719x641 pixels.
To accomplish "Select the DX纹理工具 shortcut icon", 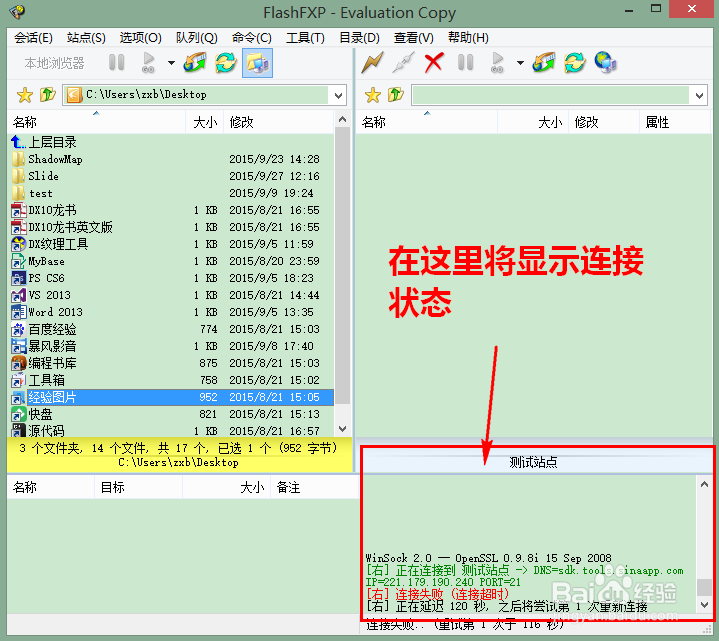I will tap(18, 244).
